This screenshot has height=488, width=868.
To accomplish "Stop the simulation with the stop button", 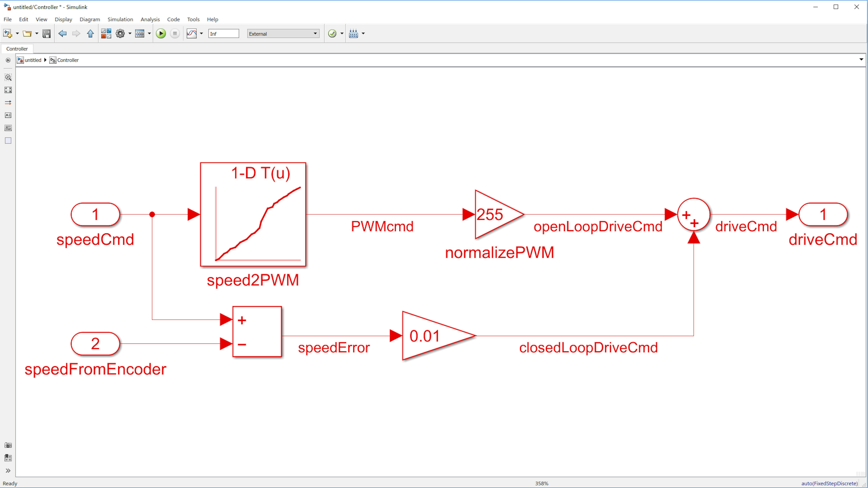I will pyautogui.click(x=175, y=33).
